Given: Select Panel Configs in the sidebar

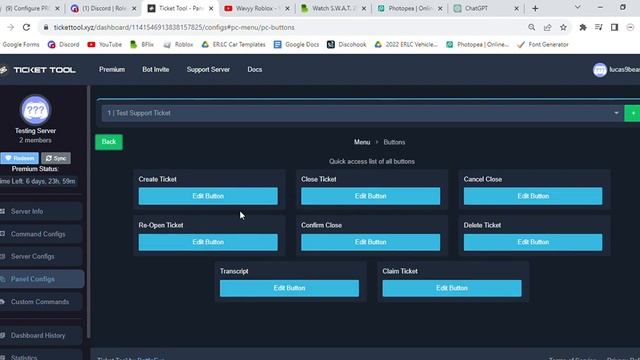Looking at the screenshot, I should point(42,279).
